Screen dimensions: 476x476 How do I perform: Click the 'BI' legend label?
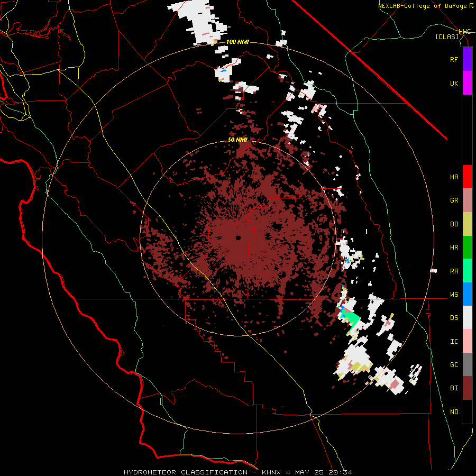tap(454, 388)
